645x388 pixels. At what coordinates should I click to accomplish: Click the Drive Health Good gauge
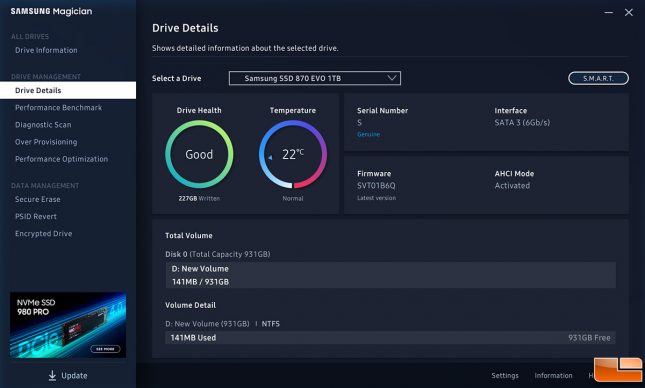point(199,154)
